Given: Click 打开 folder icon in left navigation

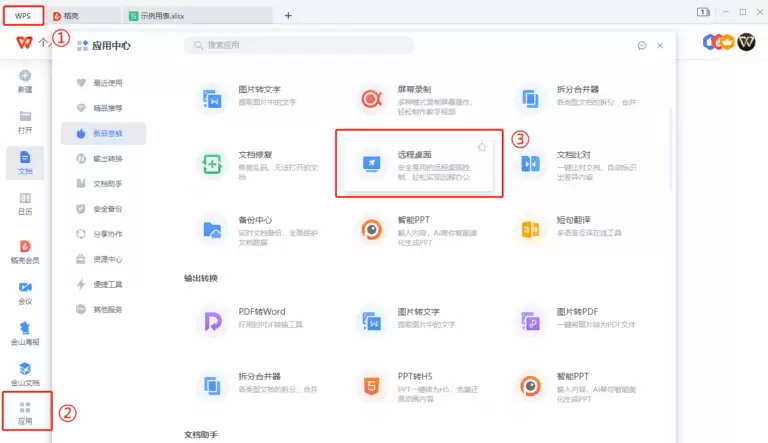Looking at the screenshot, I should click(x=25, y=122).
